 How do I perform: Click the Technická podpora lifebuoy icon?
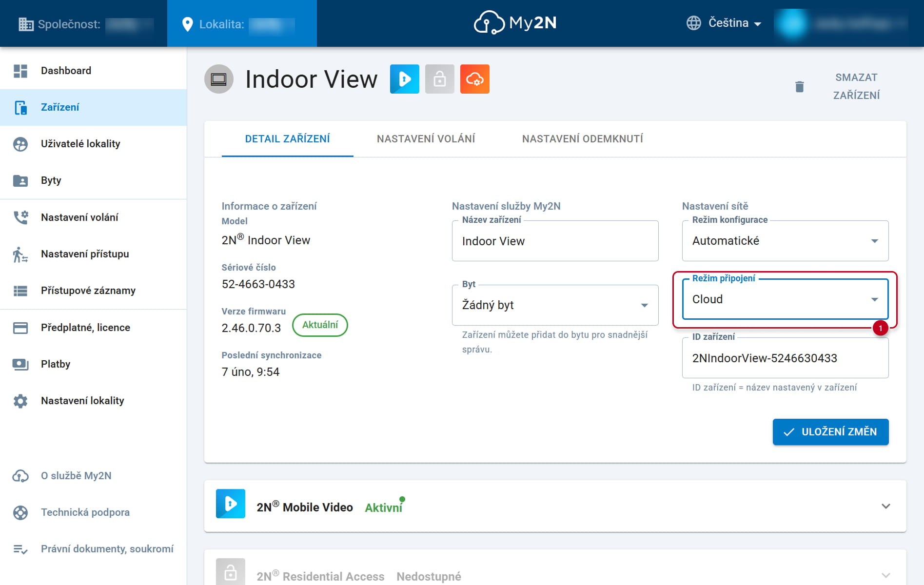20,512
